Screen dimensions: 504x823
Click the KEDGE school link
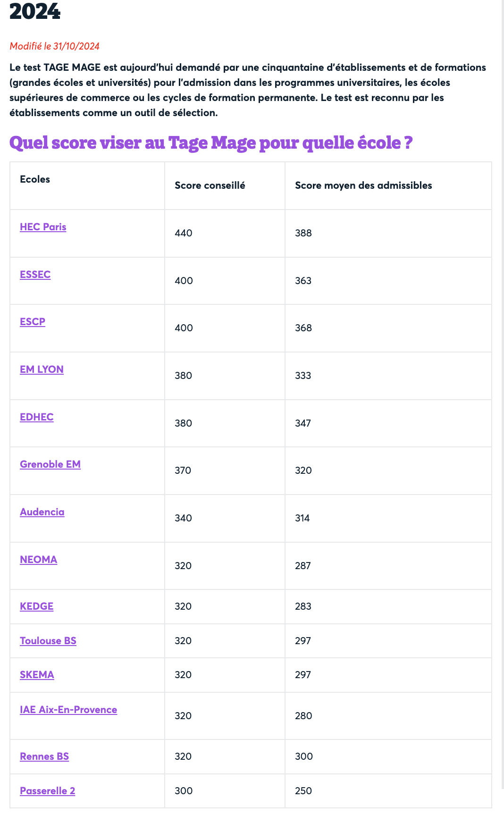[x=36, y=606]
